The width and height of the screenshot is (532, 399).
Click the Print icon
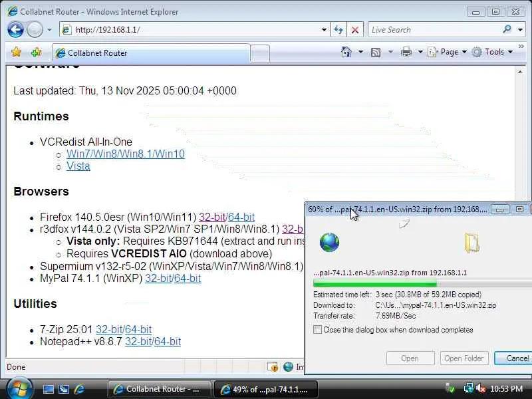(x=406, y=52)
